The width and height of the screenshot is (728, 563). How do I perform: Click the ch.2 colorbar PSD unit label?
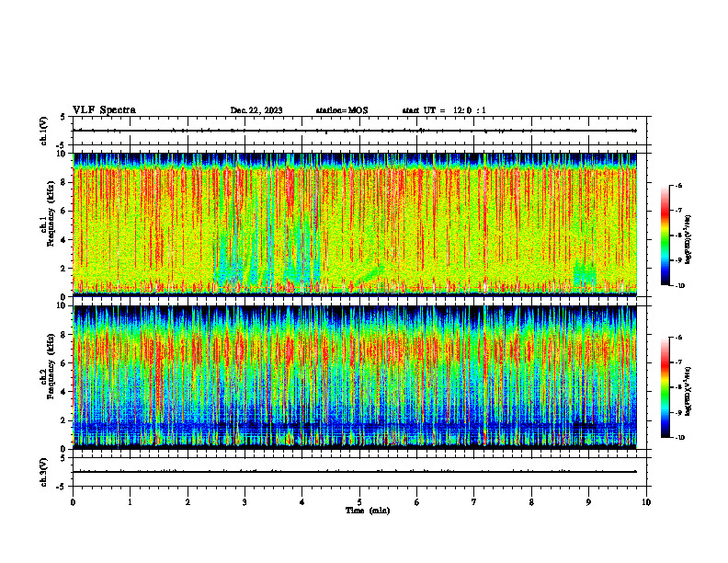(688, 391)
